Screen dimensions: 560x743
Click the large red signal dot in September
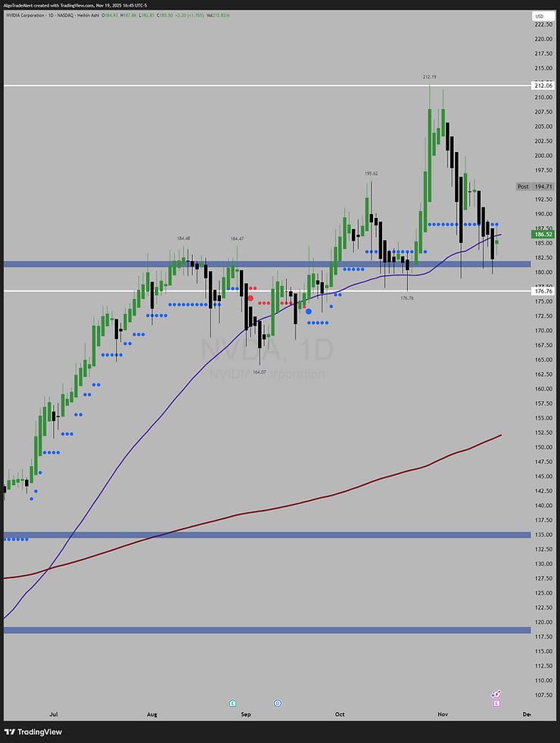pos(250,299)
